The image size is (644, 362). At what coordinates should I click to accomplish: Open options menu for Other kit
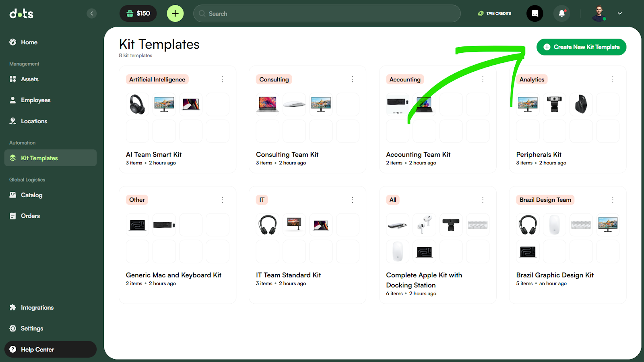click(x=223, y=200)
